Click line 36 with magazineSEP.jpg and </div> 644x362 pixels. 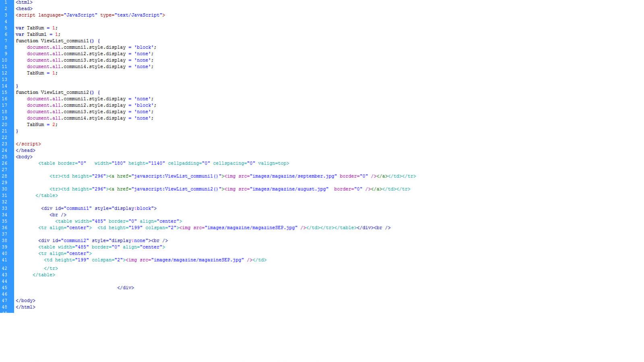(x=215, y=228)
